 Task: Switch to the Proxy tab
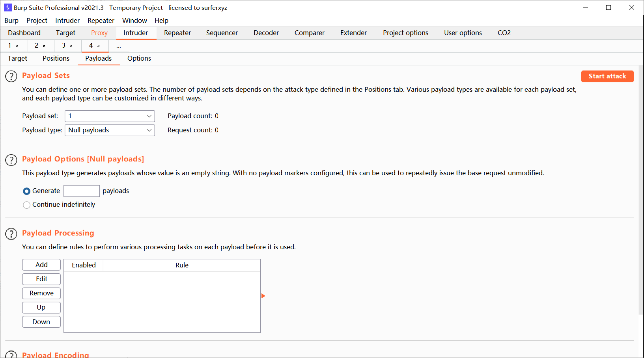point(99,33)
